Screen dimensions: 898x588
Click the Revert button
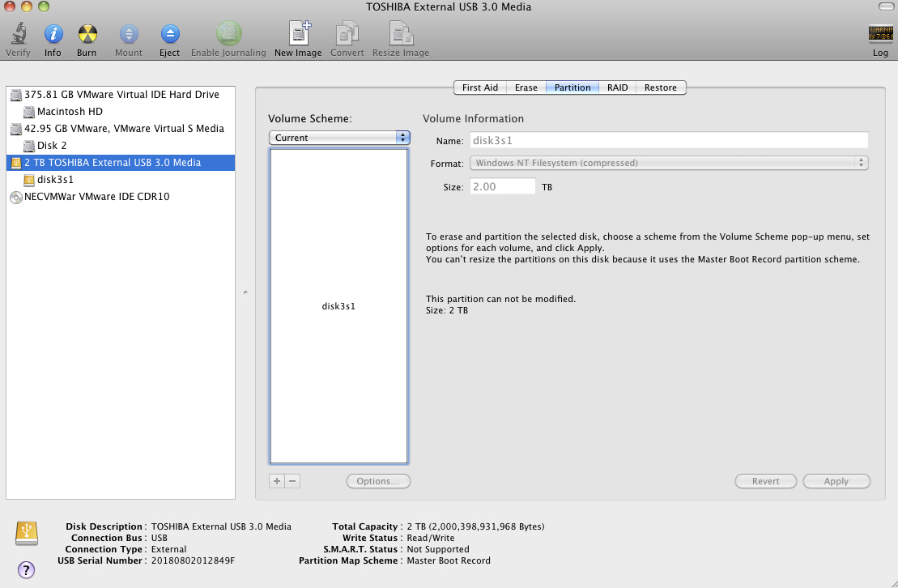766,481
